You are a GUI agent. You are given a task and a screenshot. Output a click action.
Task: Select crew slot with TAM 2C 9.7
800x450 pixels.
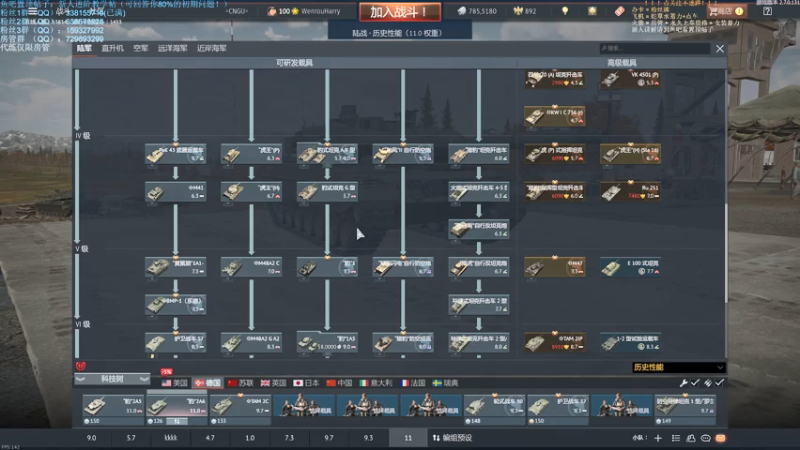(x=240, y=409)
